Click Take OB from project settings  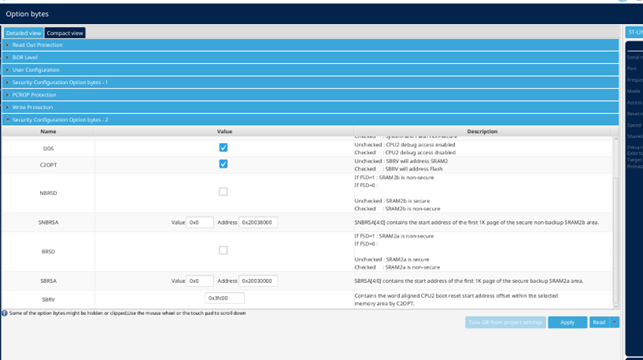[505, 322]
